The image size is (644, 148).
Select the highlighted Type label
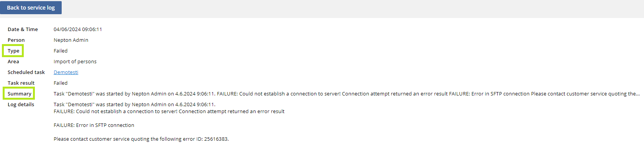tap(13, 51)
